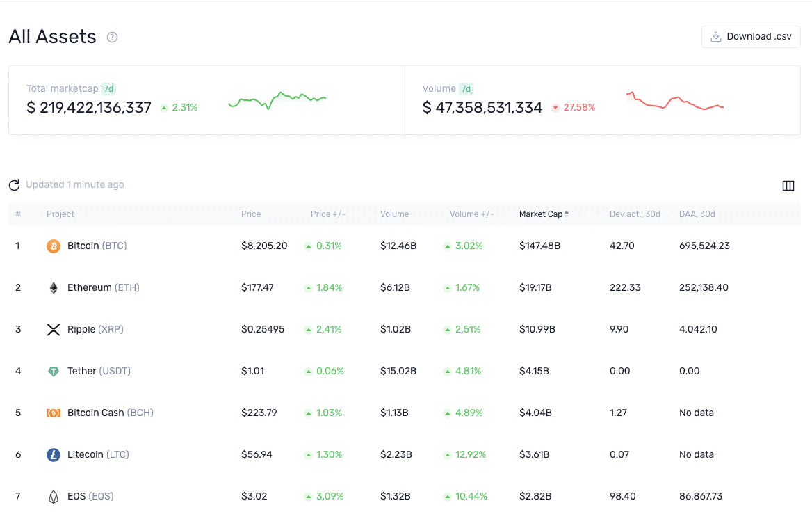The height and width of the screenshot is (519, 812).
Task: Click the All Assets heading
Action: pyautogui.click(x=52, y=37)
